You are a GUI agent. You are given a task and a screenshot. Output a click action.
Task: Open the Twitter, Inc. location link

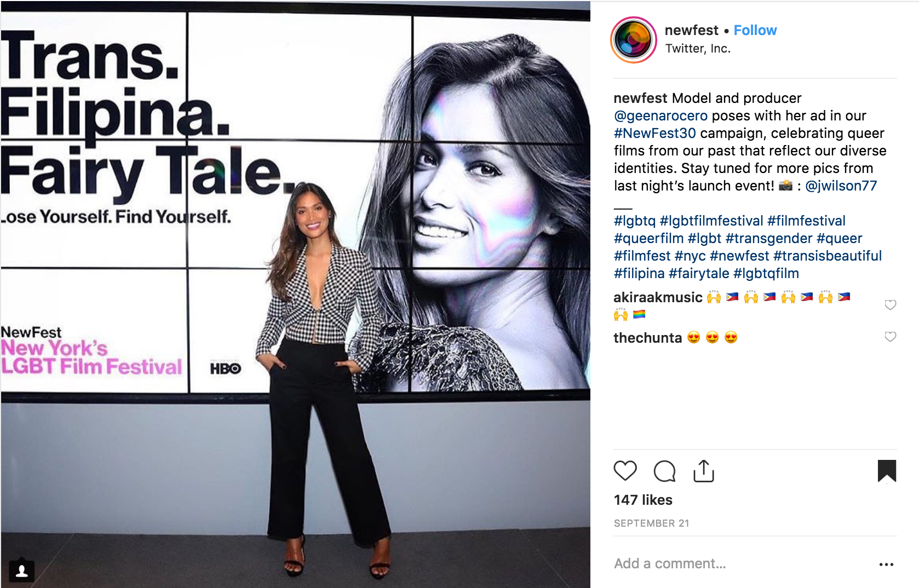click(698, 49)
